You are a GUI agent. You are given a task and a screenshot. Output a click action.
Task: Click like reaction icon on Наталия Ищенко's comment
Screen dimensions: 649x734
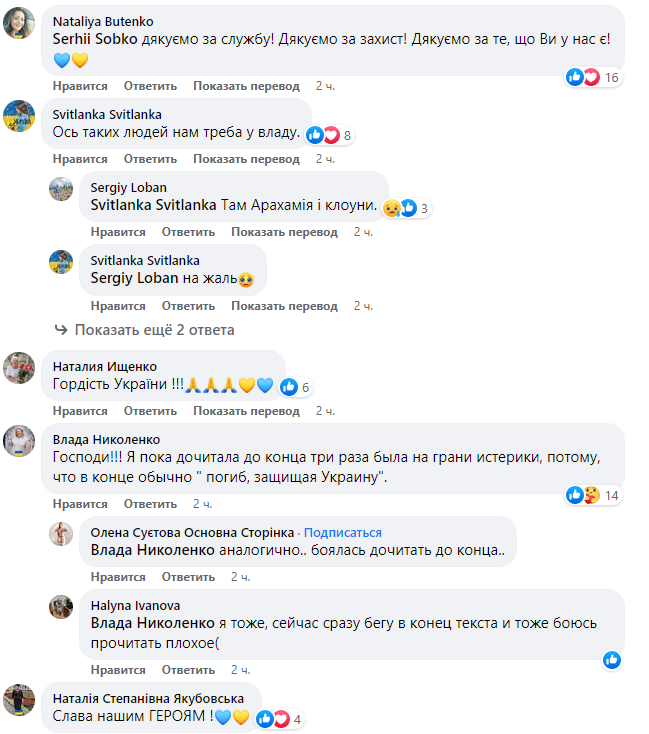(289, 387)
